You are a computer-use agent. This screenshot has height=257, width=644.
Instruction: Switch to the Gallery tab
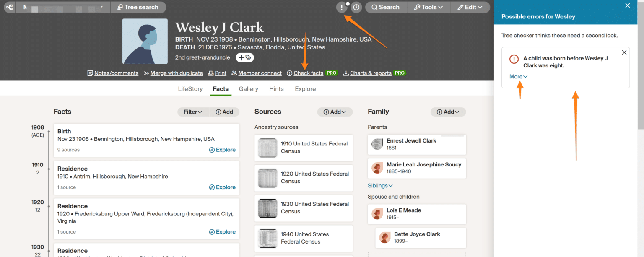click(248, 88)
